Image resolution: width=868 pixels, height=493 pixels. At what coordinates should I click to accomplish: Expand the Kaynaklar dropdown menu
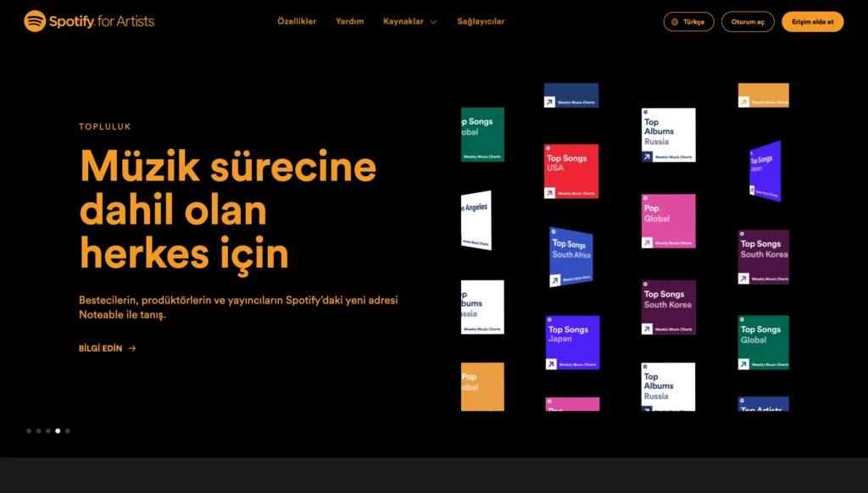(409, 21)
